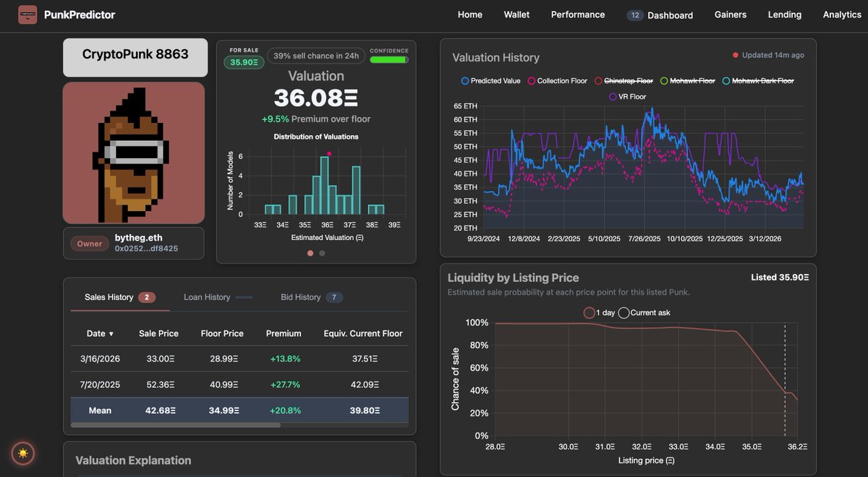Open the Wallet nav item

516,14
